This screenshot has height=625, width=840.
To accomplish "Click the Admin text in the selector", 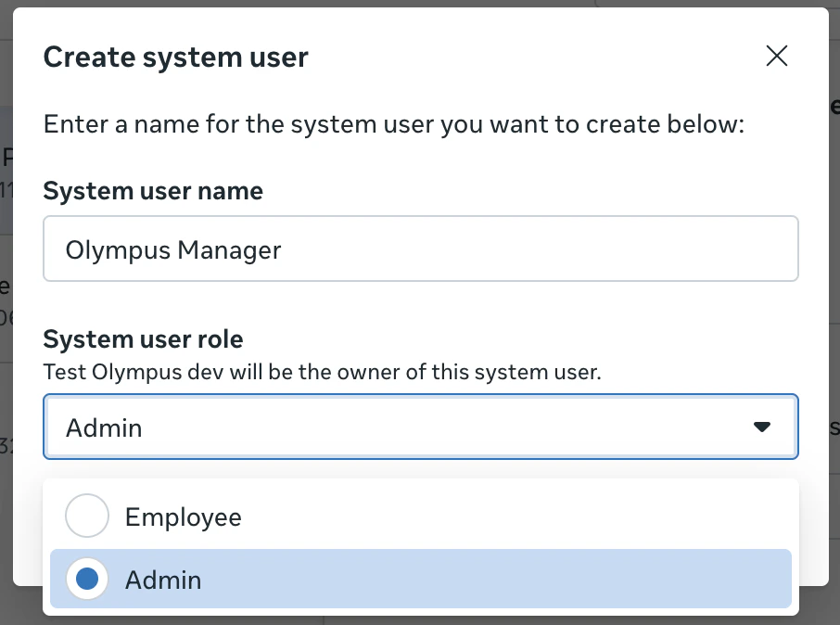I will click(x=102, y=427).
